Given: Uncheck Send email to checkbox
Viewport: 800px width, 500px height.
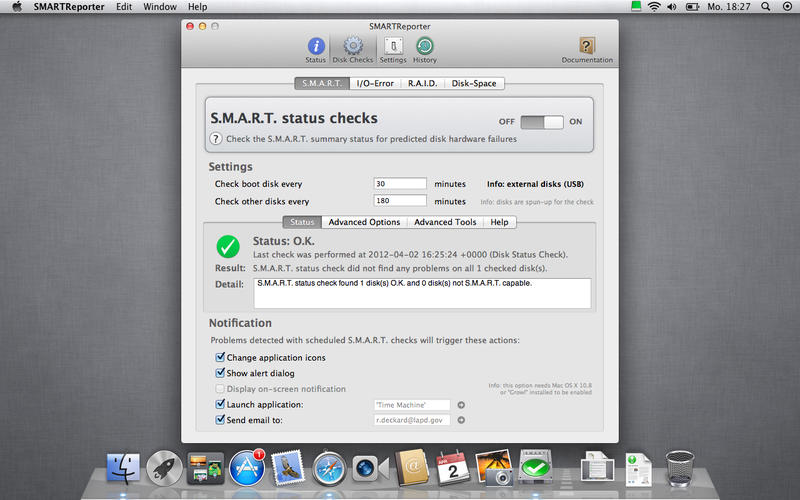Looking at the screenshot, I should click(220, 420).
